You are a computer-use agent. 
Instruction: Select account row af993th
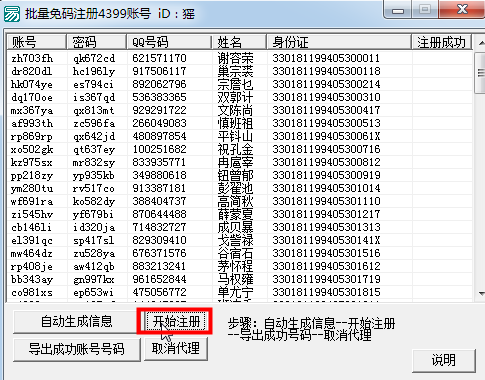[239, 123]
